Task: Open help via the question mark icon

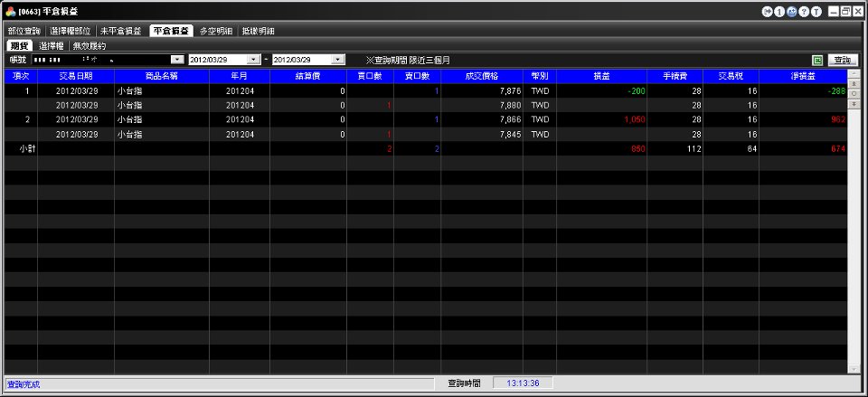Action: point(804,12)
